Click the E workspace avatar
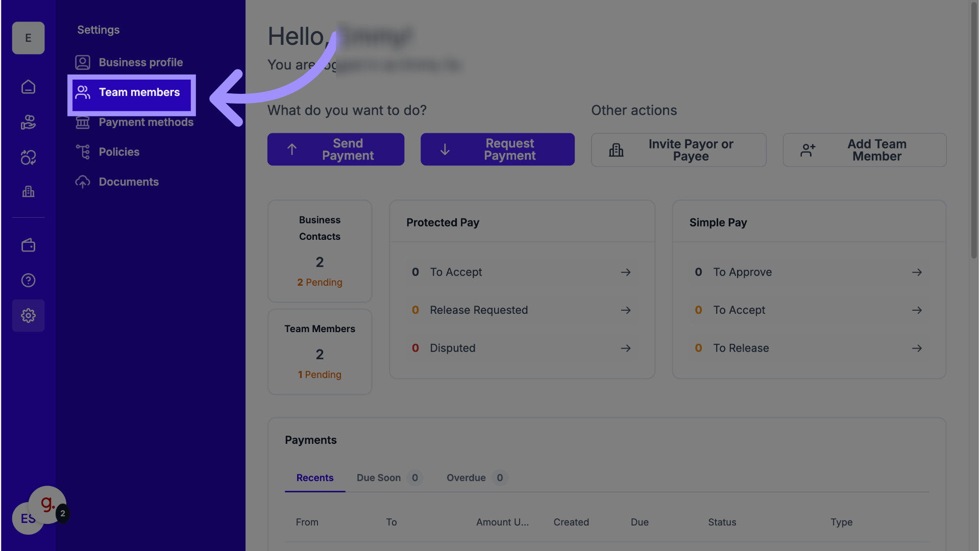The height and width of the screenshot is (551, 980). (28, 38)
